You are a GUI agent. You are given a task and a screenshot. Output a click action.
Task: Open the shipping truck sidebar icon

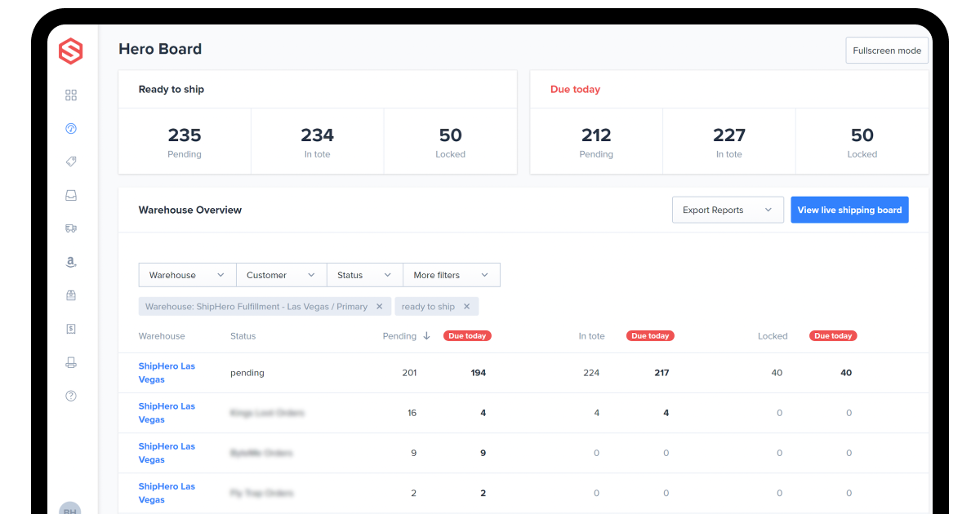click(x=71, y=229)
